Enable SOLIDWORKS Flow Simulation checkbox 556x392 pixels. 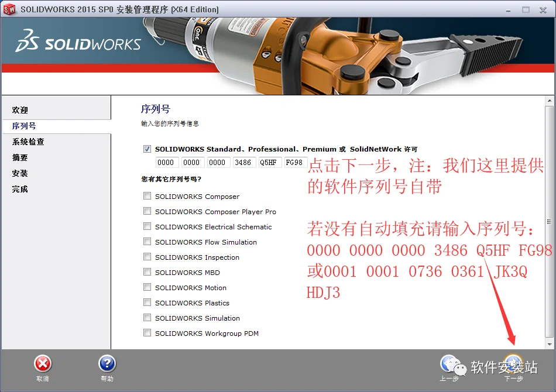(x=147, y=242)
